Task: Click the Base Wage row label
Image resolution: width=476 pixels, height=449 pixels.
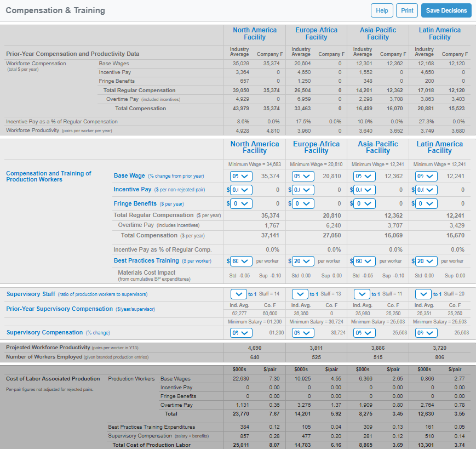Action: [129, 176]
